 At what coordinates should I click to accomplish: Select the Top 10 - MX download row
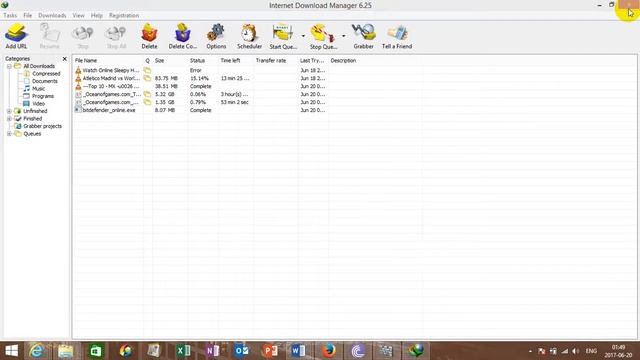point(111,86)
